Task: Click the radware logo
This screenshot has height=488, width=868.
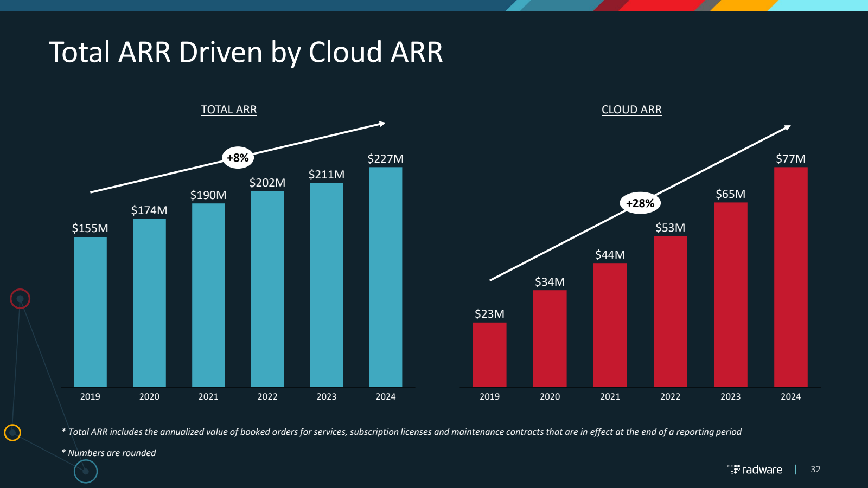Action: pyautogui.click(x=755, y=470)
